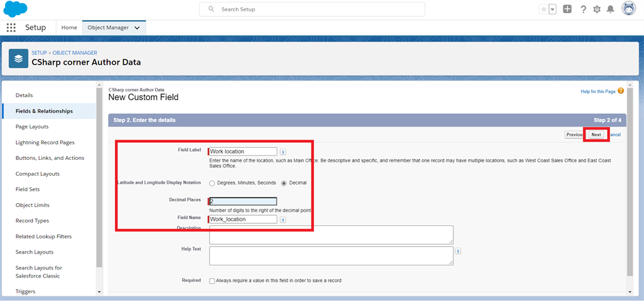Click the 'Step 2 of 4' text
The image size is (644, 302).
[608, 120]
